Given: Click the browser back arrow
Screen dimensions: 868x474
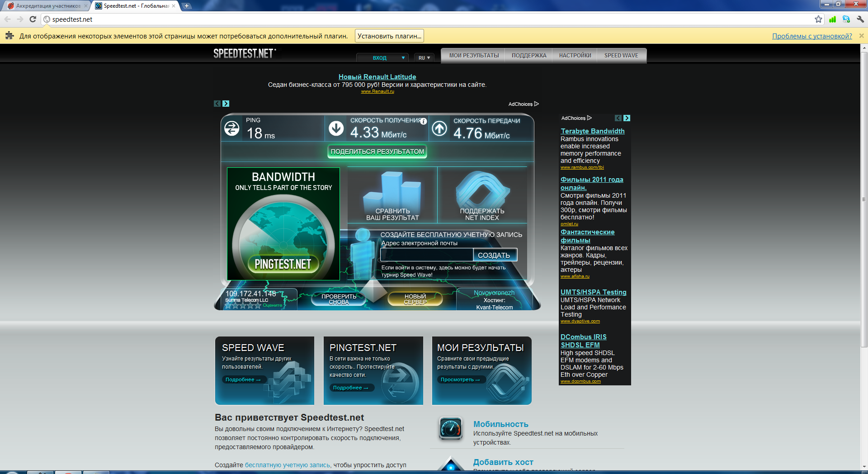Looking at the screenshot, I should click(8, 19).
